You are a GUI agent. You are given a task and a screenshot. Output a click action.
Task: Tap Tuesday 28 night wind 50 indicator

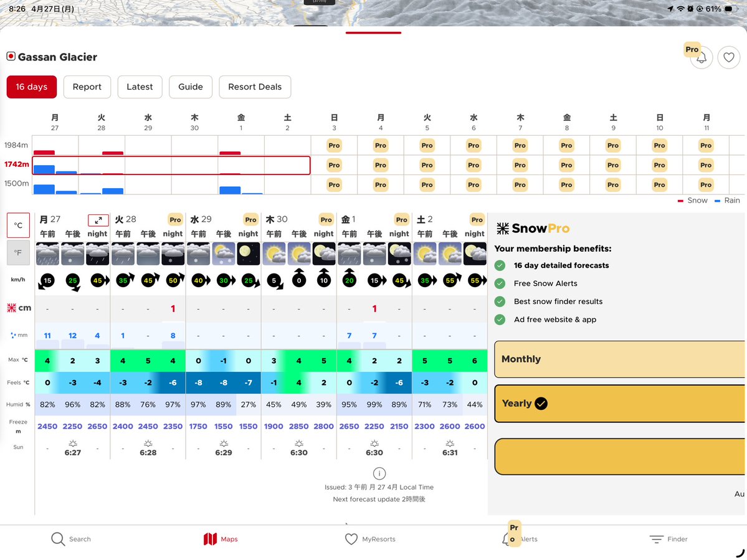tap(173, 280)
